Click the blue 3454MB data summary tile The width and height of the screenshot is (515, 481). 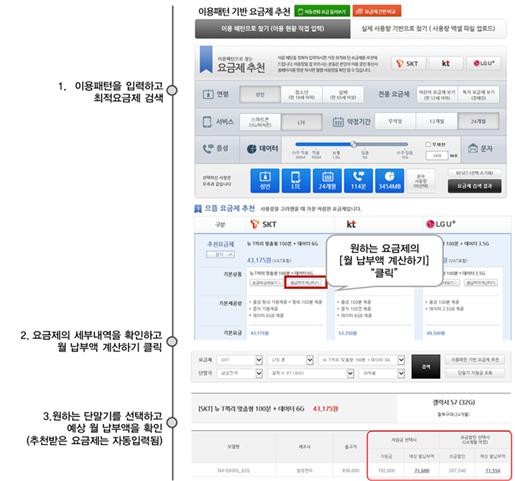pos(389,181)
